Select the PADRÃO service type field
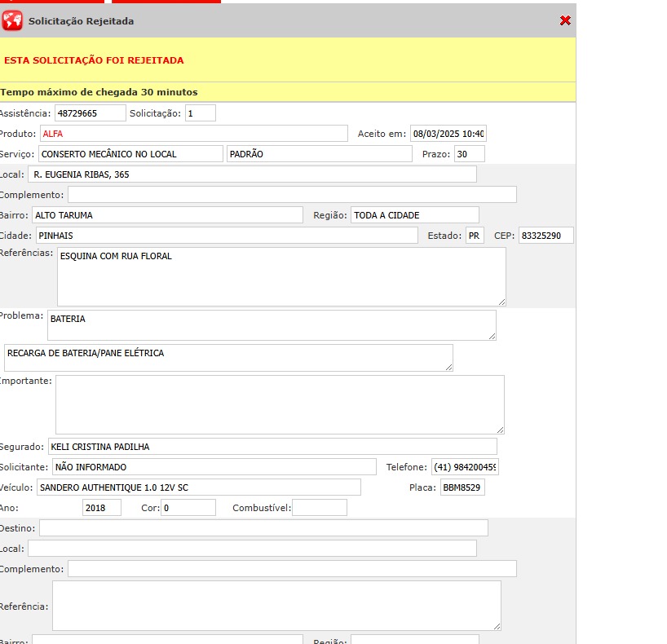This screenshot has height=644, width=667. tap(319, 154)
